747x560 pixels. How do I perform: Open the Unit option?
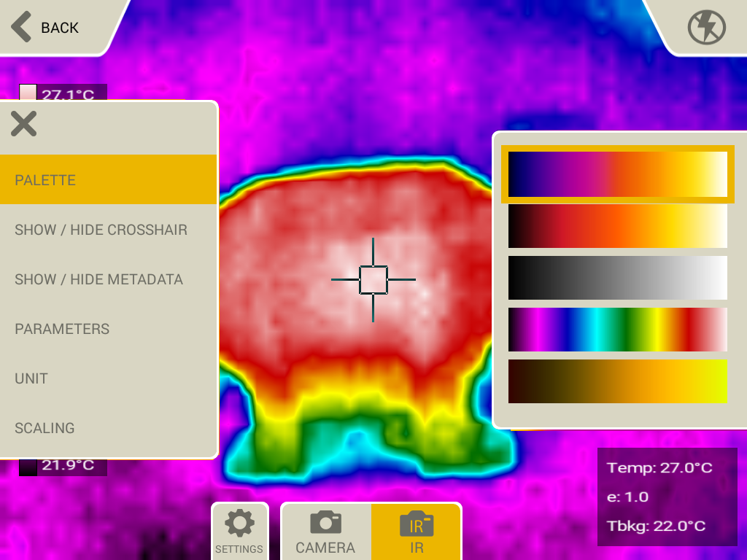click(x=108, y=378)
